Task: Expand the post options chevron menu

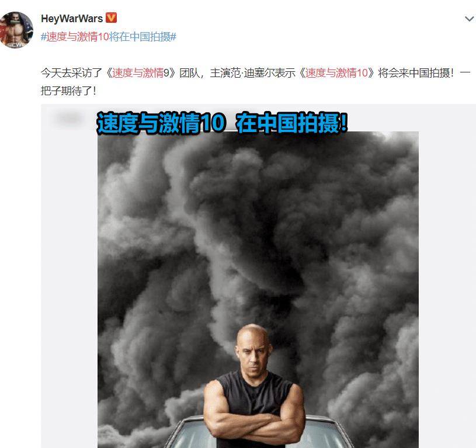Action: 470,19
